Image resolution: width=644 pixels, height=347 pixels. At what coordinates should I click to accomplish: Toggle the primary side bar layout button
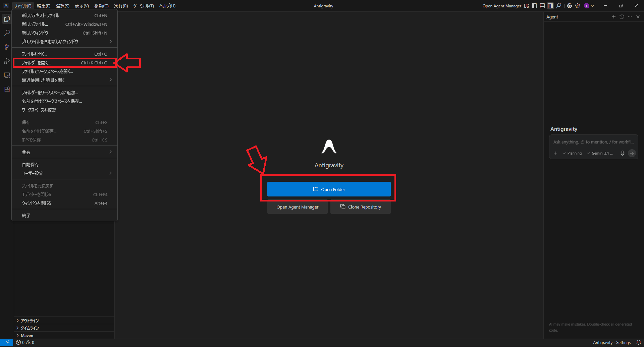click(x=534, y=6)
